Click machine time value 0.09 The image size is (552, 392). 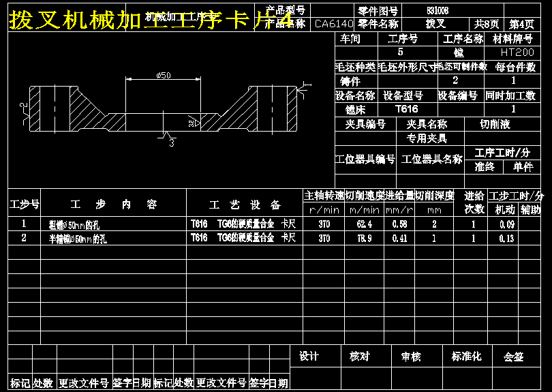point(506,224)
